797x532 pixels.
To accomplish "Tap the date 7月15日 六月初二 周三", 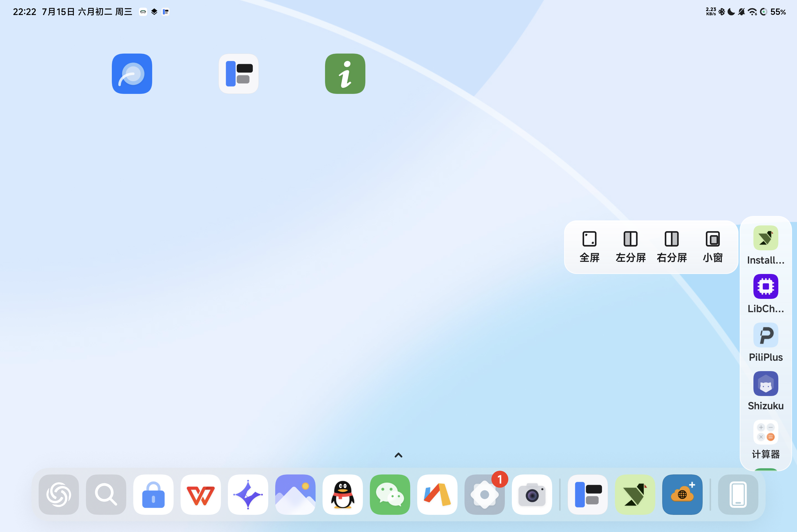I will (x=87, y=12).
